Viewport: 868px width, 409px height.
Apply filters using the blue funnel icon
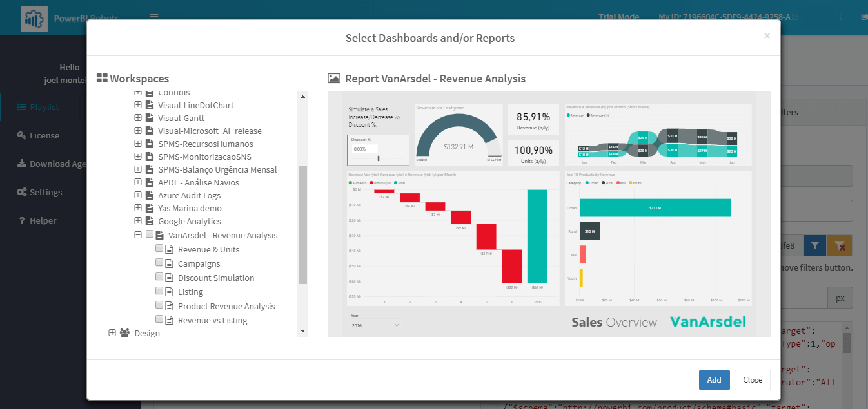tap(814, 245)
